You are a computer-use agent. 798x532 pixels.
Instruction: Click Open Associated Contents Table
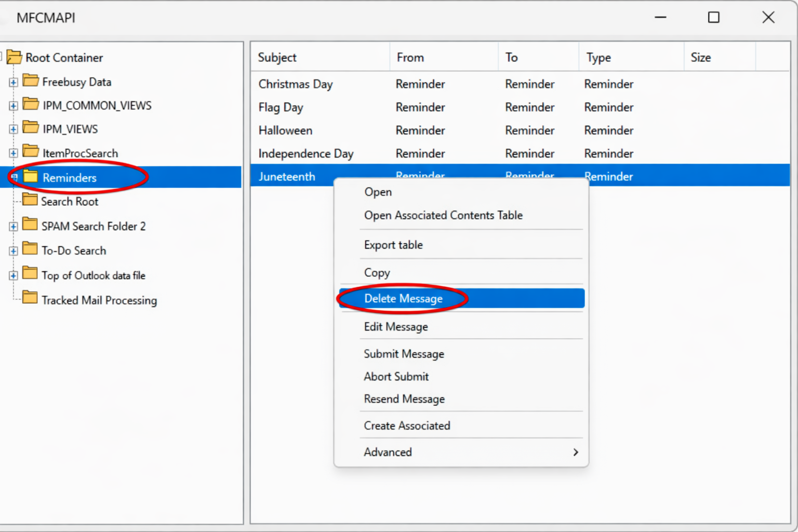443,215
